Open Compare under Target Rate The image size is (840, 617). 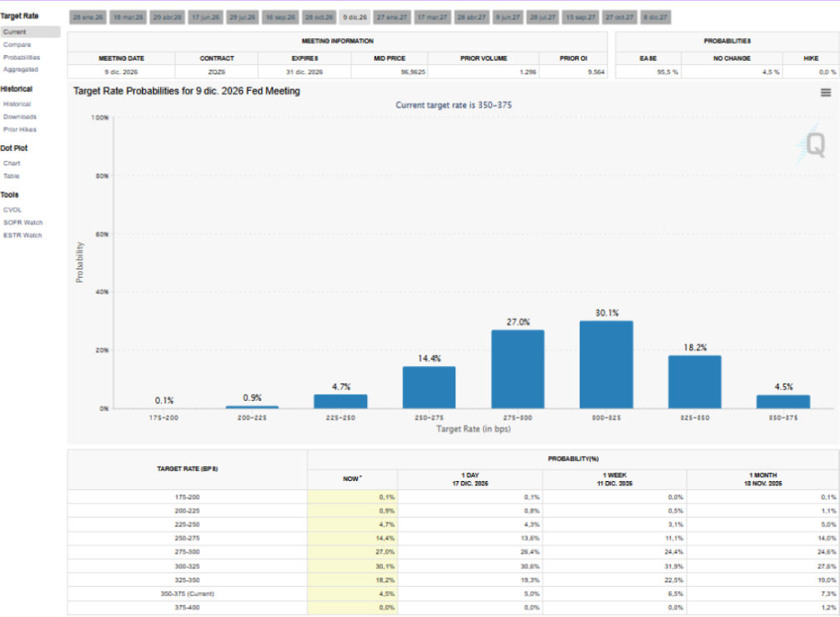[16, 44]
